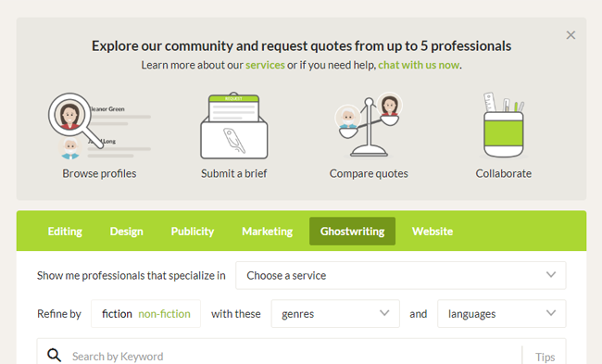The width and height of the screenshot is (602, 364).
Task: Click the Browse profiles magnifier illustration
Action: tap(99, 126)
